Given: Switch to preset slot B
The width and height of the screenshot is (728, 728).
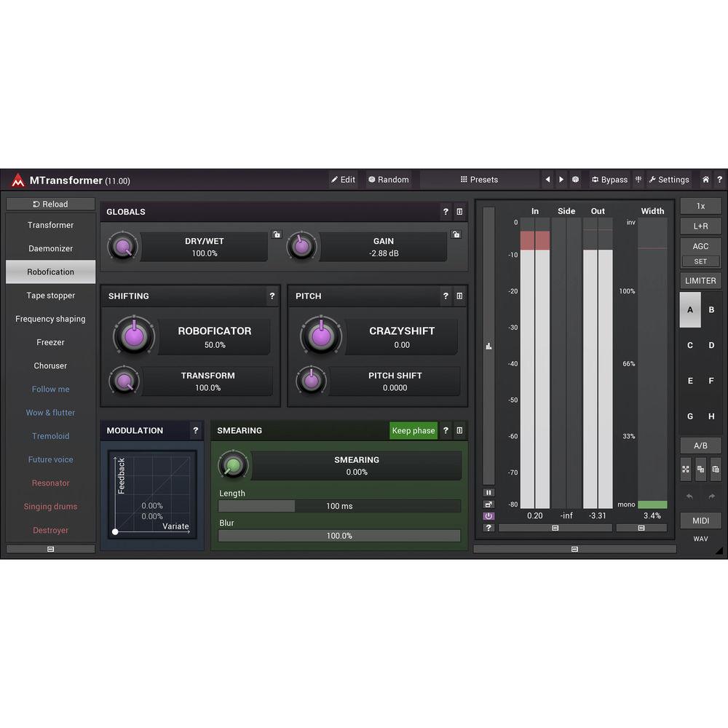Looking at the screenshot, I should click(x=711, y=309).
